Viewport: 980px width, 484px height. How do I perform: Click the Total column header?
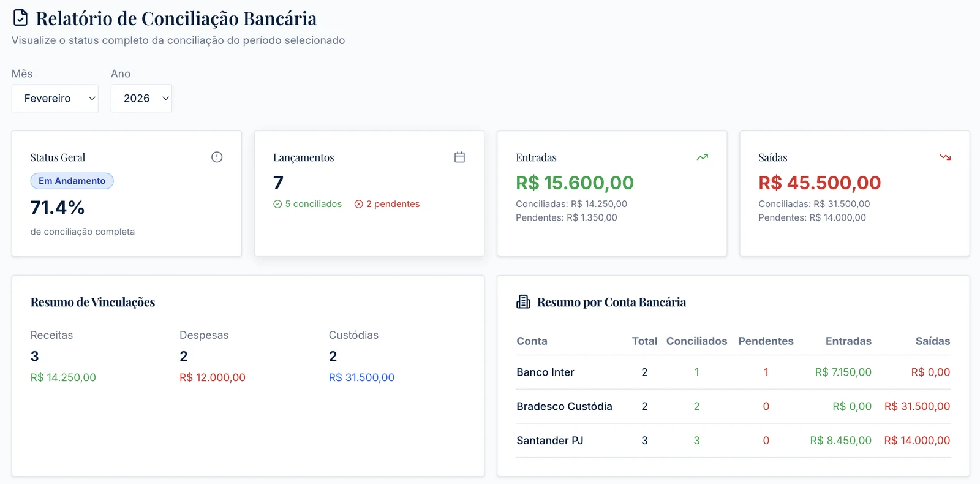[644, 341]
